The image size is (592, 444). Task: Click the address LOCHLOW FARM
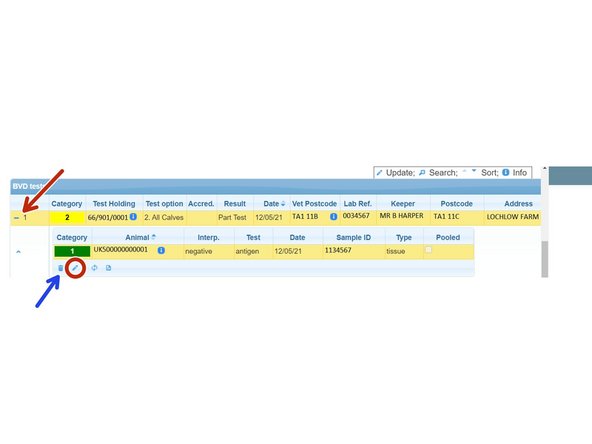point(512,217)
